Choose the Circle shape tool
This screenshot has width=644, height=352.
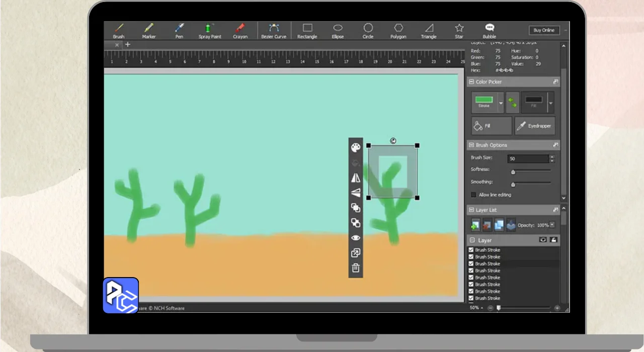click(x=368, y=31)
